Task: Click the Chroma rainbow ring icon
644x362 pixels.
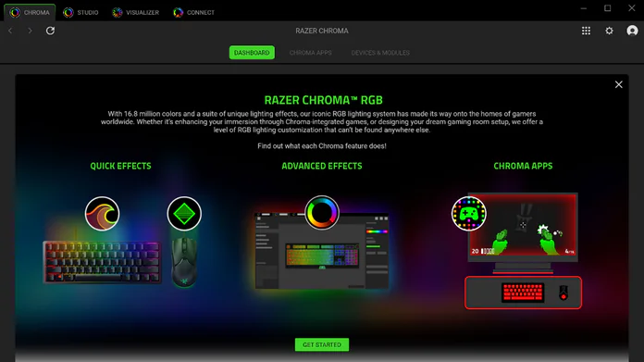Action: coord(15,12)
